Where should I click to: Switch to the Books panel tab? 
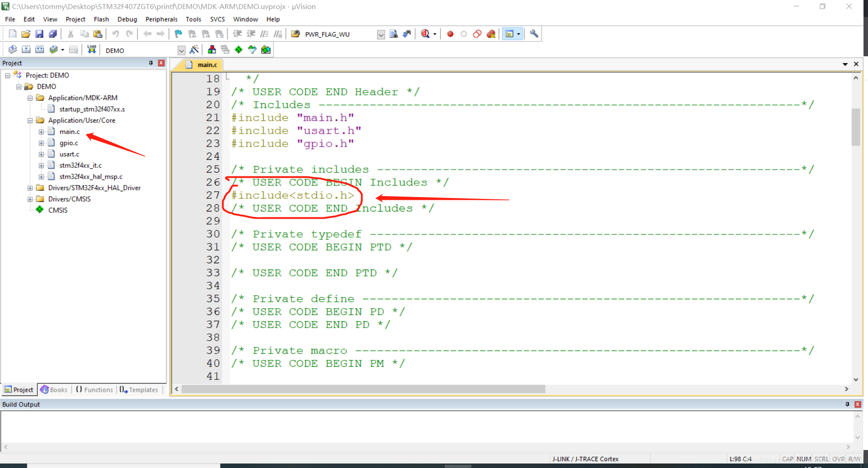click(x=54, y=390)
